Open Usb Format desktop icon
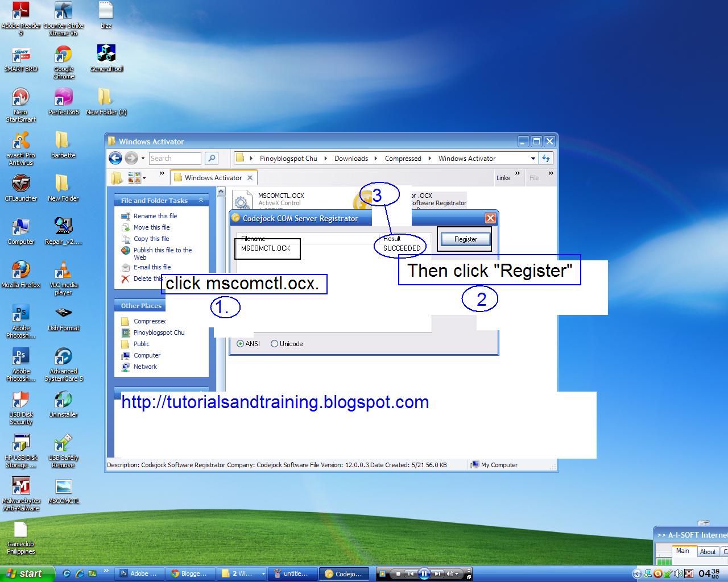728x582 pixels. click(63, 318)
